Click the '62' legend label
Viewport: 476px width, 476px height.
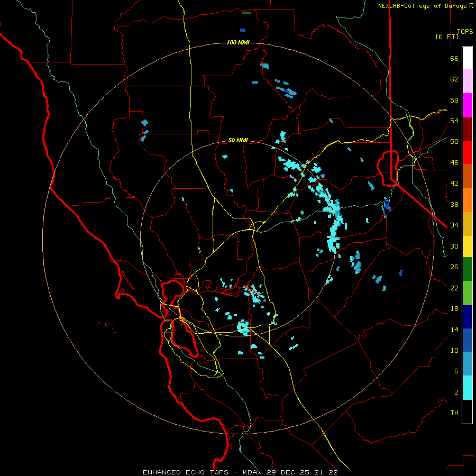point(454,79)
